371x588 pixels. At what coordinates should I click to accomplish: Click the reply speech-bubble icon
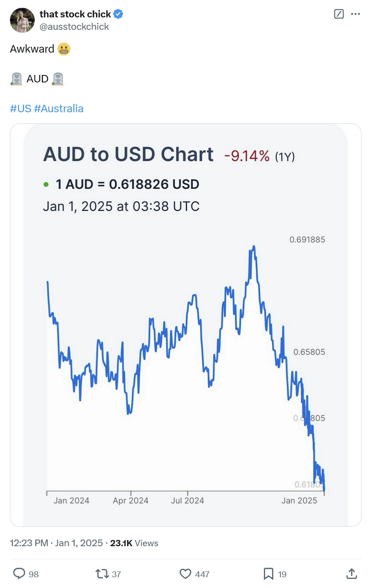[19, 574]
